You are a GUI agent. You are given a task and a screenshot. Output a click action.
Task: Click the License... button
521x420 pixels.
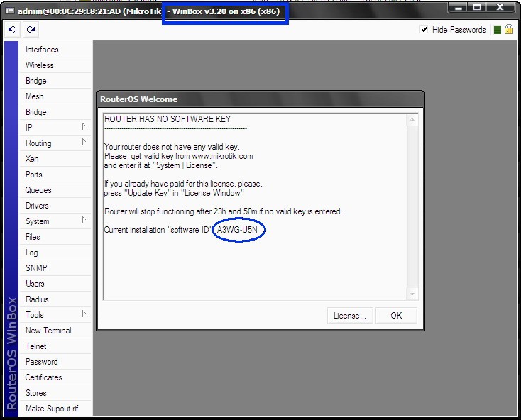350,316
